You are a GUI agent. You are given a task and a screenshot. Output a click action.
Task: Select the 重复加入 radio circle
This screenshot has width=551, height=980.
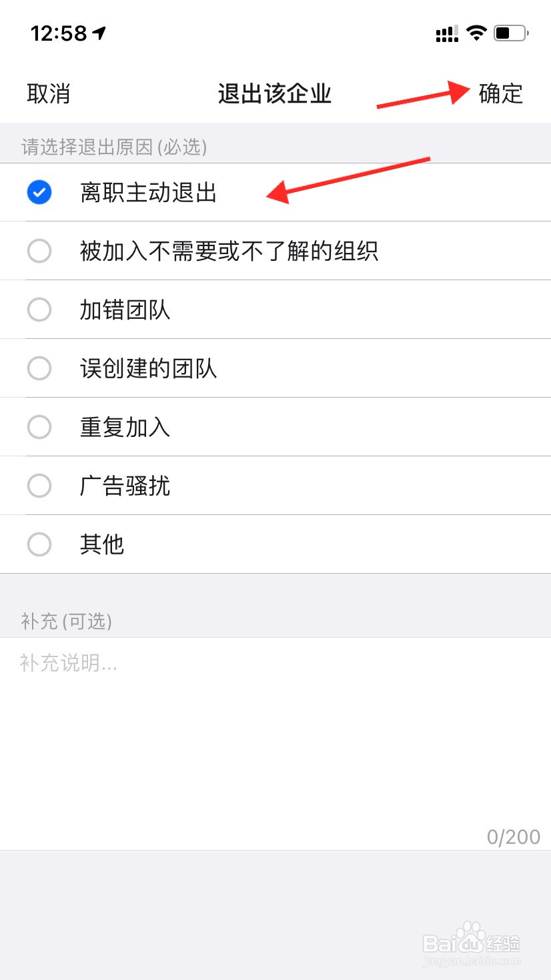point(39,427)
